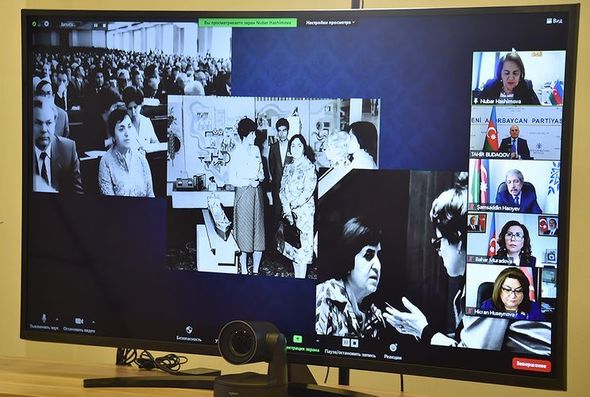Viewport: 590px width, 397px height.
Task: Click the green Share Screen icon
Action: pyautogui.click(x=298, y=339)
